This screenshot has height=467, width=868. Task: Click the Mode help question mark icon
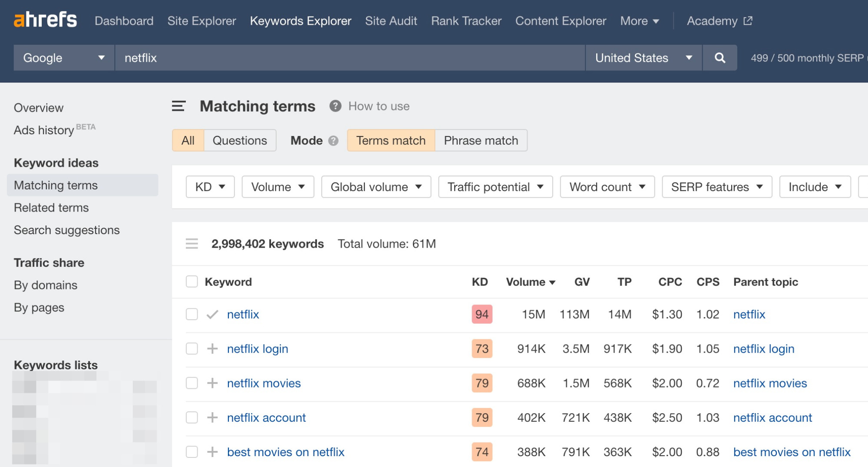(333, 141)
